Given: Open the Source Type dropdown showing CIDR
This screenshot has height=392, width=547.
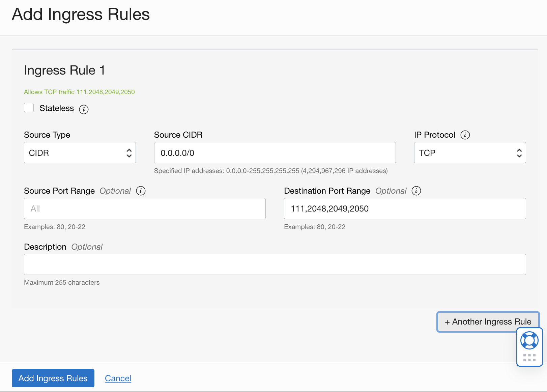Looking at the screenshot, I should 80,153.
